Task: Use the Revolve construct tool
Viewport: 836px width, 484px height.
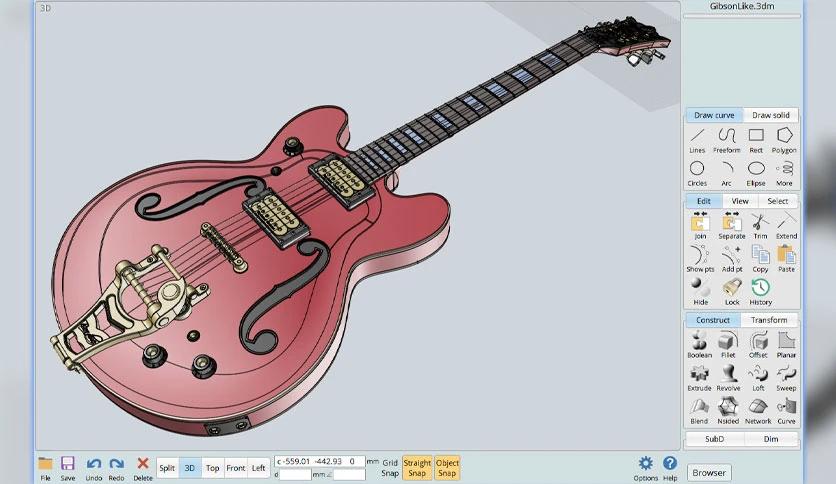Action: click(728, 378)
